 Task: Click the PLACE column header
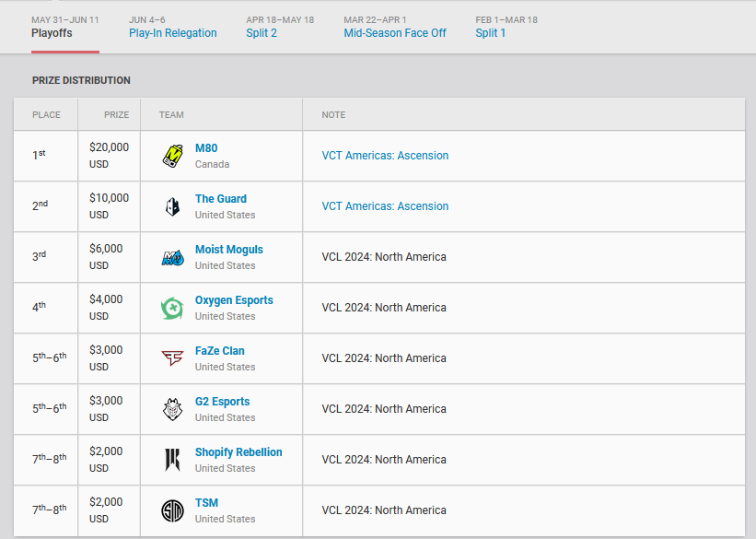[x=46, y=115]
